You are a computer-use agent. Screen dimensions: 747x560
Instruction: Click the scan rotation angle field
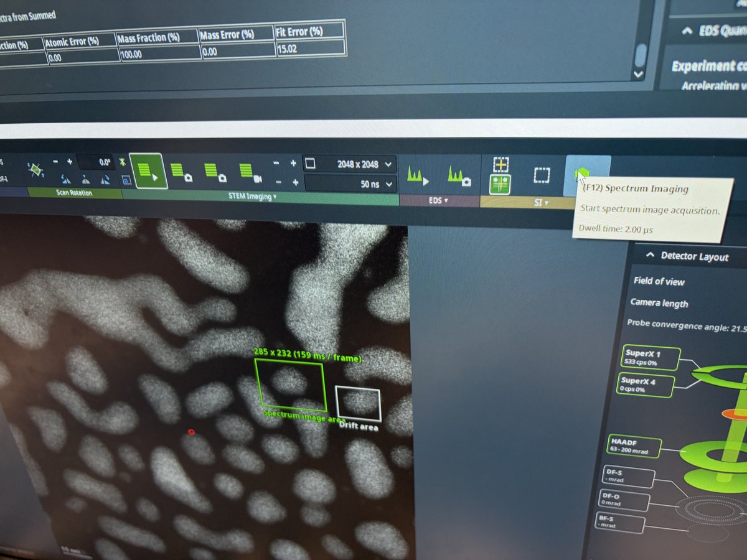95,162
